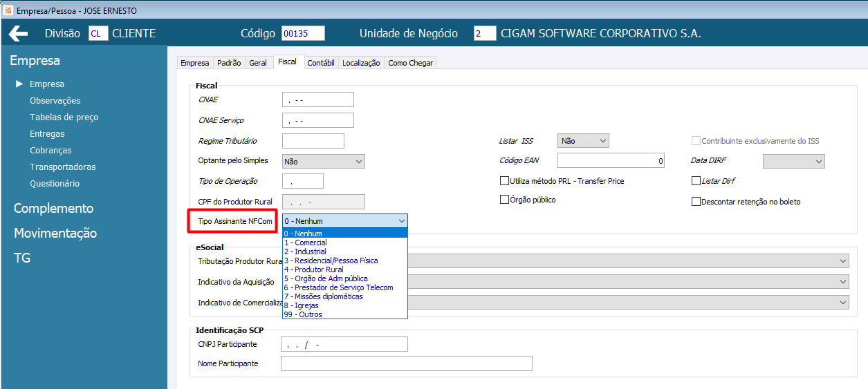Select option 5 - Orgão de Adm pública
The height and width of the screenshot is (389, 868).
pyautogui.click(x=345, y=278)
